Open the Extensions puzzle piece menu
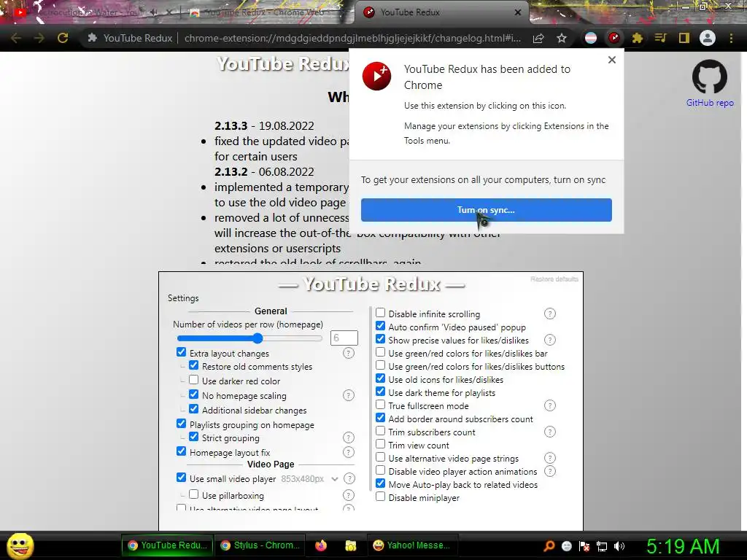The image size is (747, 560). 638,38
